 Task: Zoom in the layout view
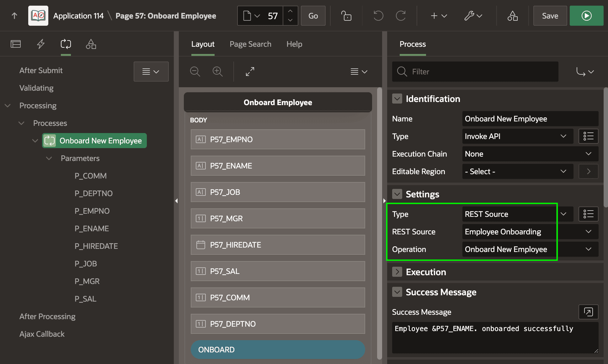click(218, 72)
